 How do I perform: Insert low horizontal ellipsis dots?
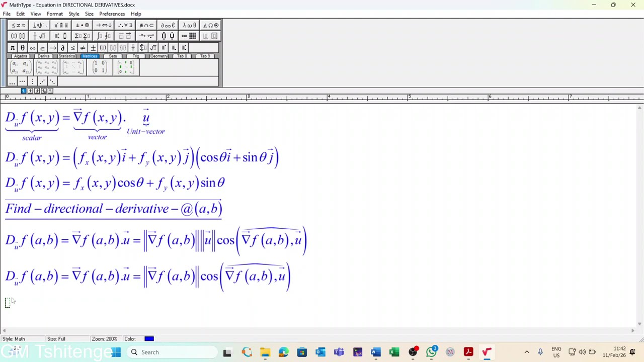click(12, 81)
